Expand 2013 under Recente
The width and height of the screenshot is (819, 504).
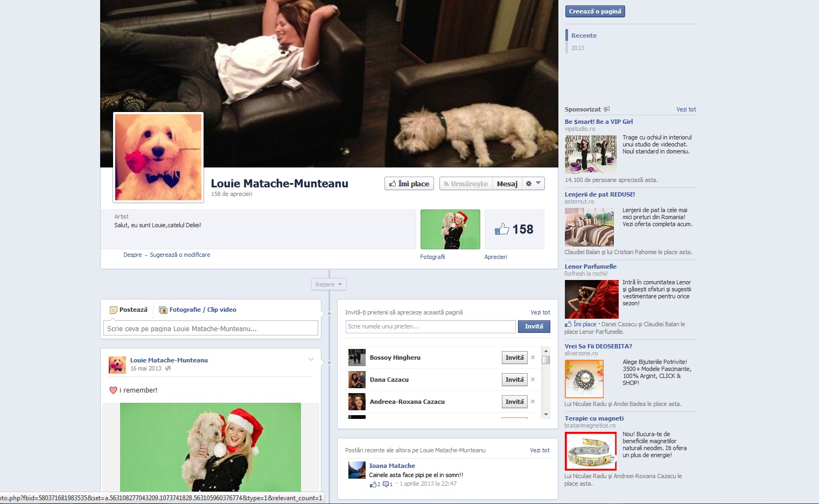[578, 48]
